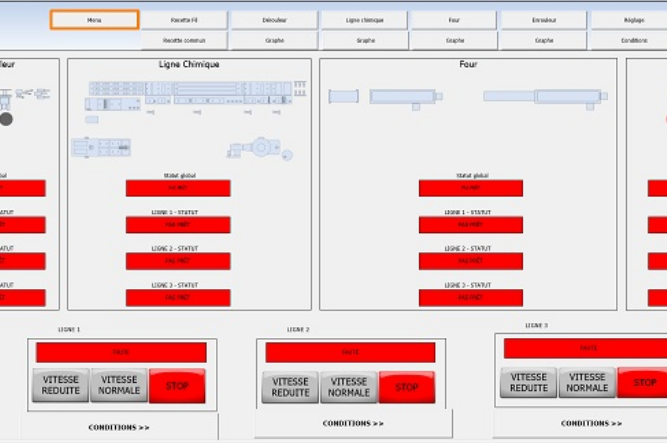Click the Ligne Chimique machine diagram icon
This screenshot has width=667, height=443.
[x=188, y=95]
